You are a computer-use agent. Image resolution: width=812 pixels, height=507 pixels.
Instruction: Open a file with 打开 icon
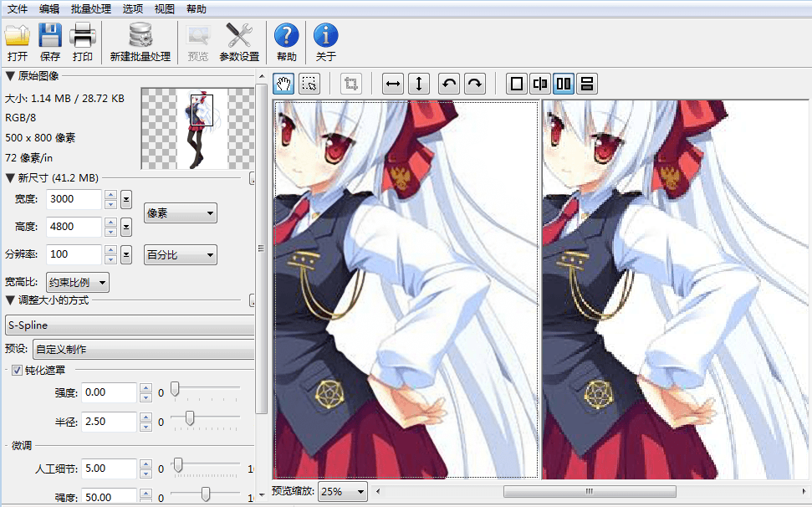pyautogui.click(x=17, y=42)
